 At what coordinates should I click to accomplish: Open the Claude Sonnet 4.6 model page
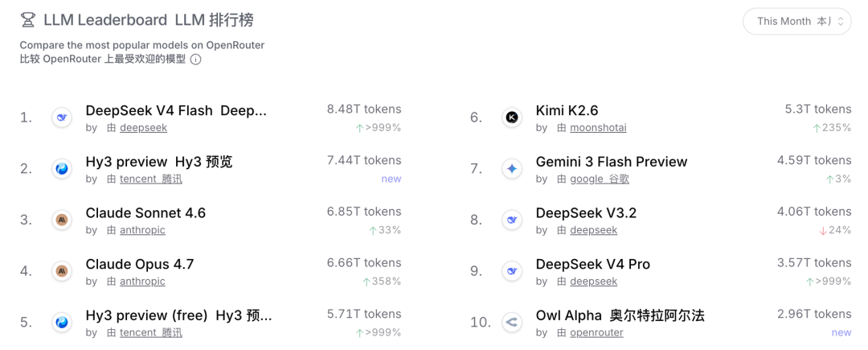145,212
